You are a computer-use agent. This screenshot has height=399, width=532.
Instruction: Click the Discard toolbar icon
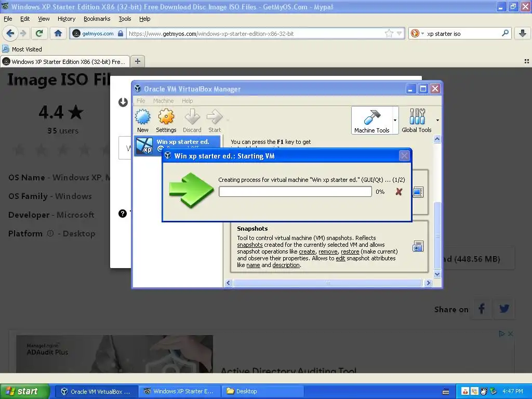point(192,121)
